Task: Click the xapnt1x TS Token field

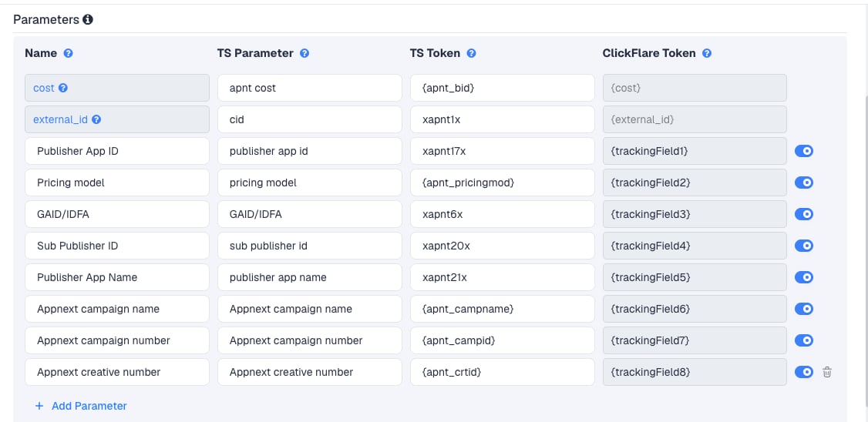Action: pyautogui.click(x=503, y=119)
